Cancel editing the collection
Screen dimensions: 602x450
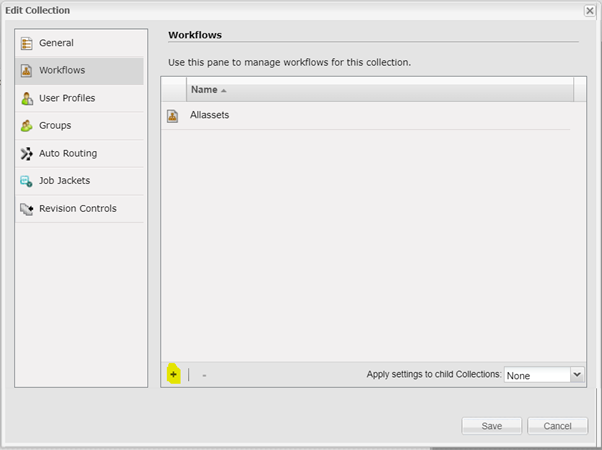557,426
